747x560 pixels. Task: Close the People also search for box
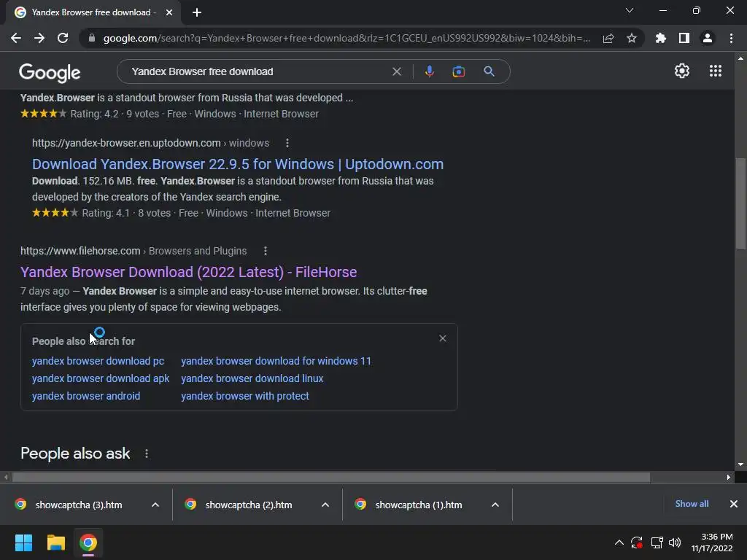(x=443, y=338)
